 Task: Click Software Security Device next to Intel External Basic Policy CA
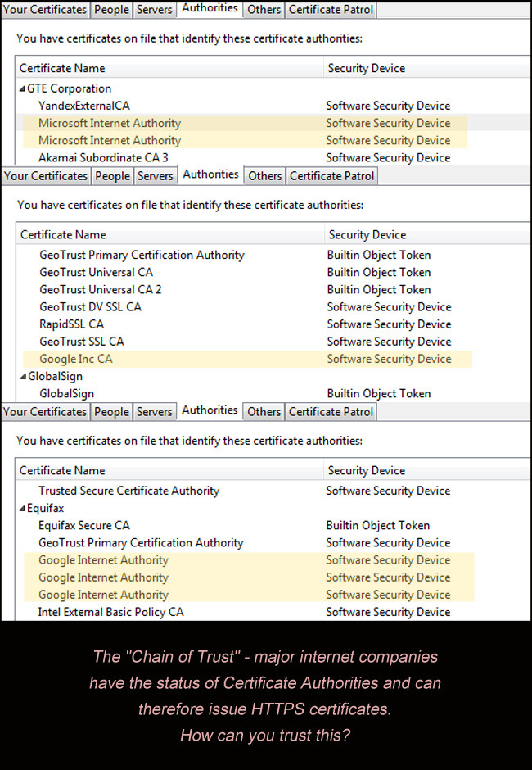click(x=388, y=612)
